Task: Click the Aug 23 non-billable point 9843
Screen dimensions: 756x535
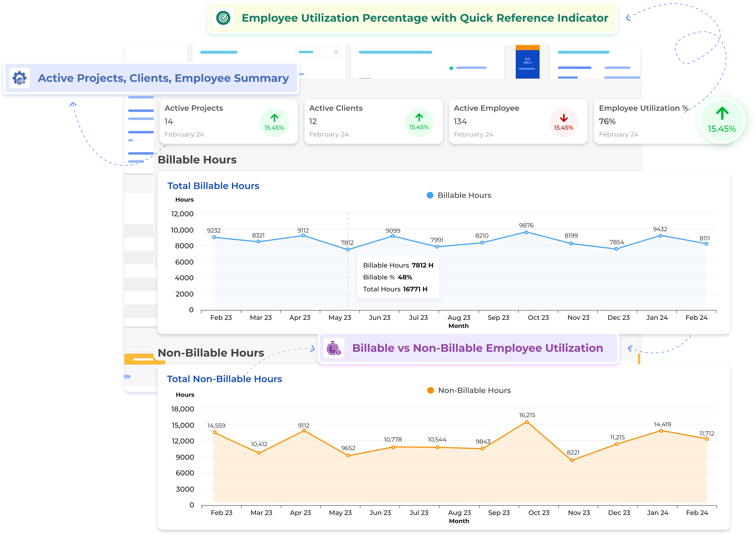Action: (482, 449)
